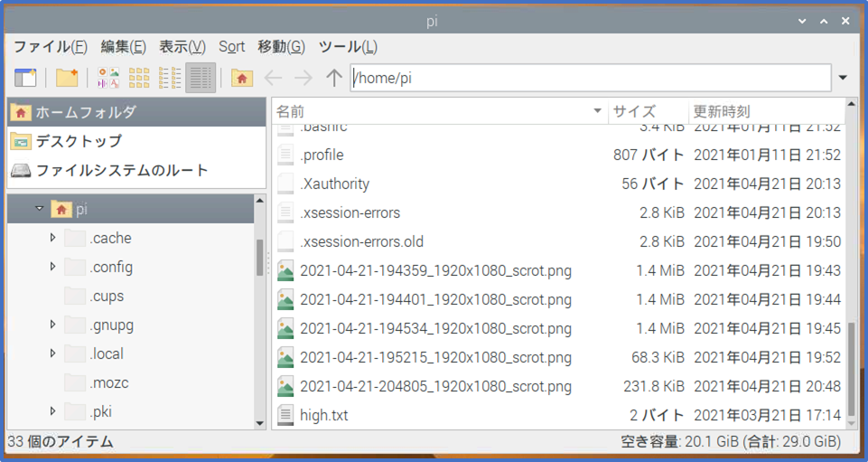
Task: Click the .gnupg folder icon in tree
Action: click(75, 325)
